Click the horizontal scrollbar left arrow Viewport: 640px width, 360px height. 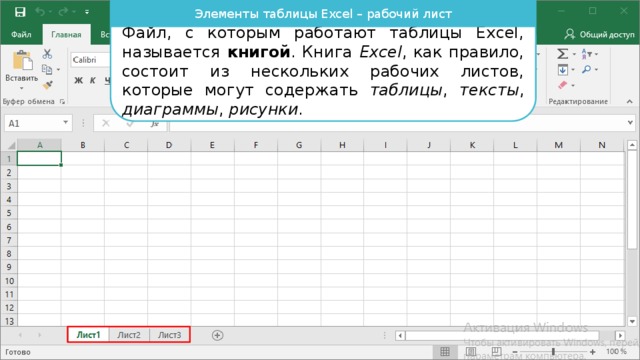pyautogui.click(x=400, y=336)
